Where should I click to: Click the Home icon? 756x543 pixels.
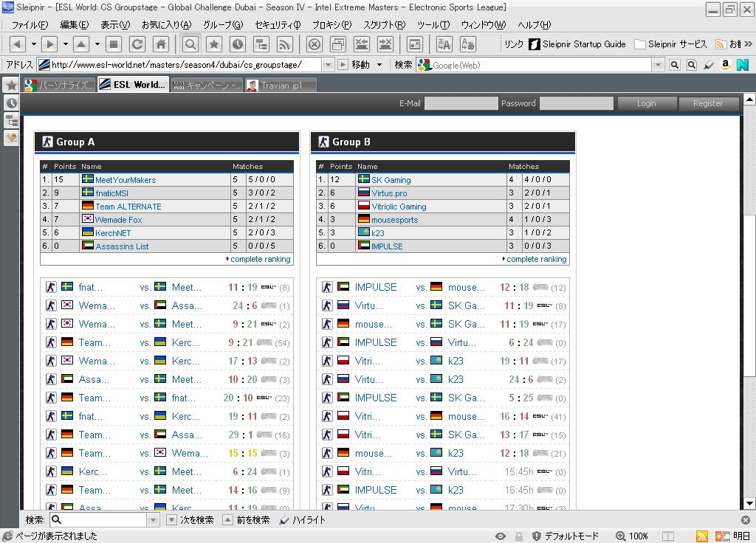161,44
